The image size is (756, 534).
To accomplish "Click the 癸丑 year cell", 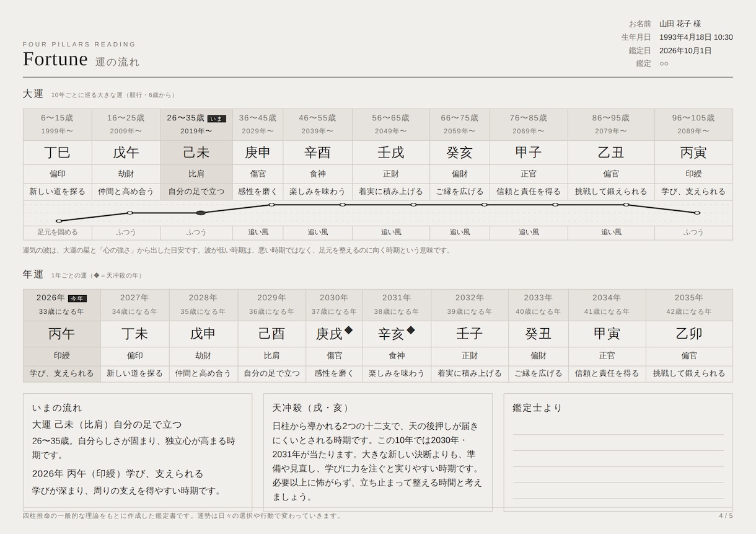I will click(538, 334).
